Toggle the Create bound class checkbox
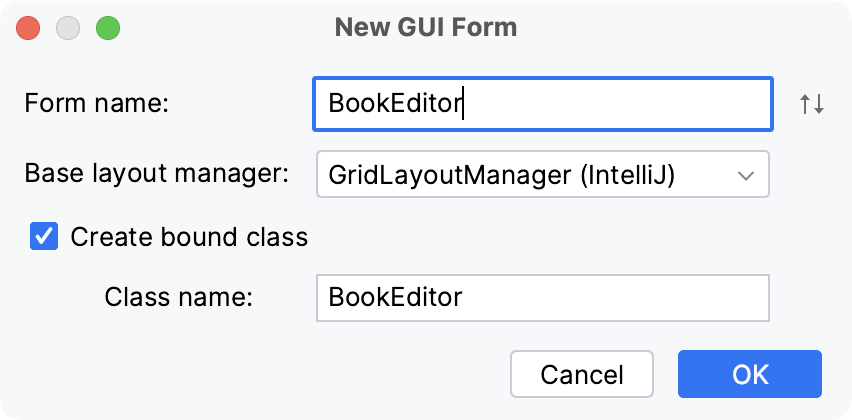 pyautogui.click(x=44, y=237)
